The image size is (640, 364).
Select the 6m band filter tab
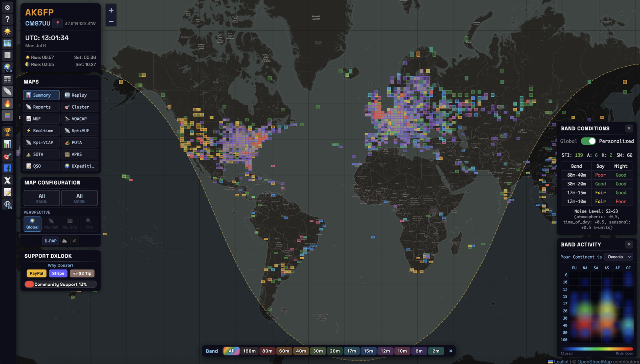click(419, 351)
